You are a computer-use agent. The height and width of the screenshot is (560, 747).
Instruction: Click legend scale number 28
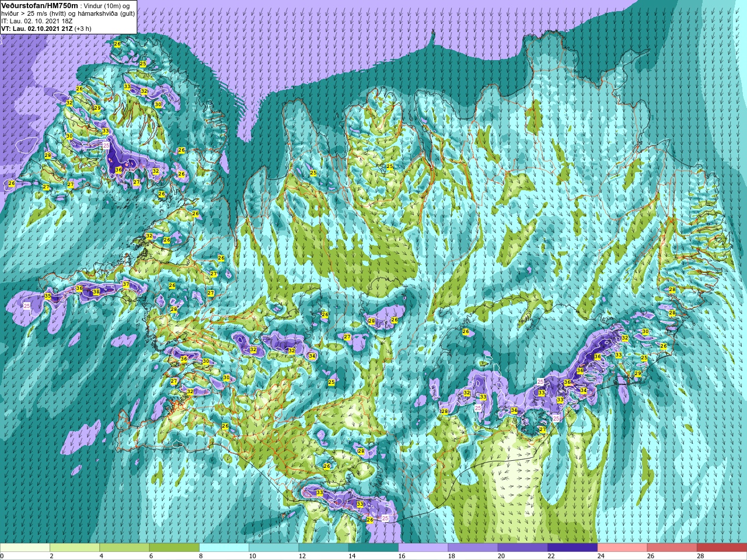700,556
